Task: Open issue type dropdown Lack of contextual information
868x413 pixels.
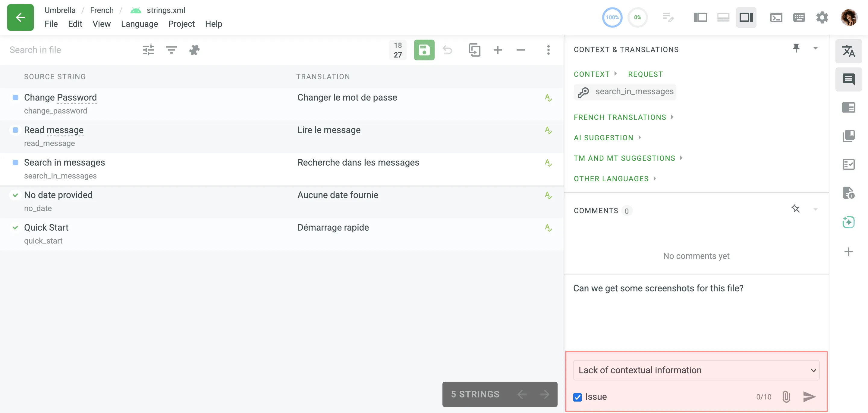Action: coord(696,370)
